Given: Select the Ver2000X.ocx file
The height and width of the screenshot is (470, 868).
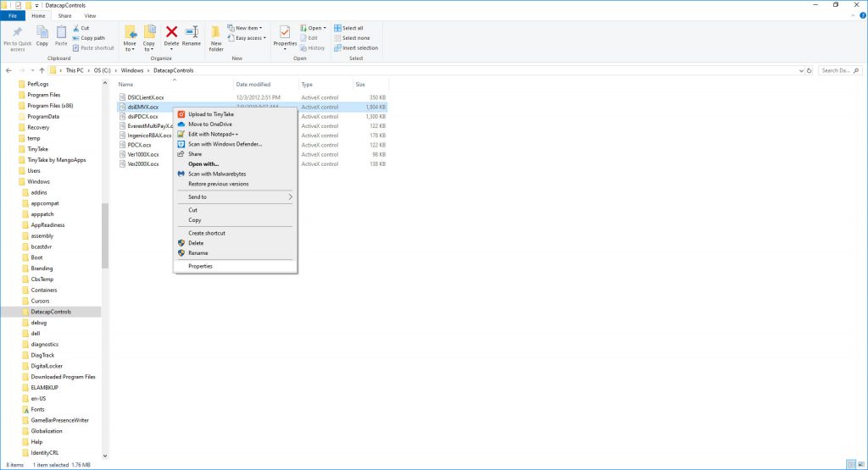Looking at the screenshot, I should coord(142,164).
